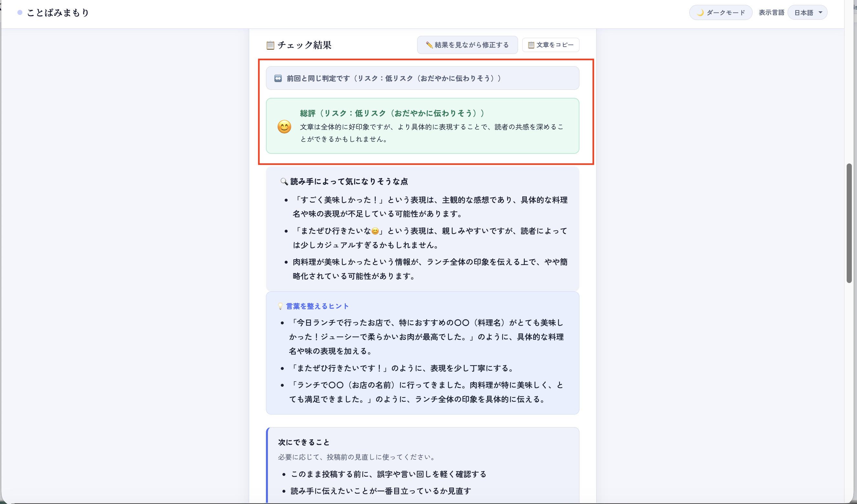Click the summary text starting 文章は全体的に好印象ですが
Screen dimensions: 857x504
[x=432, y=133]
